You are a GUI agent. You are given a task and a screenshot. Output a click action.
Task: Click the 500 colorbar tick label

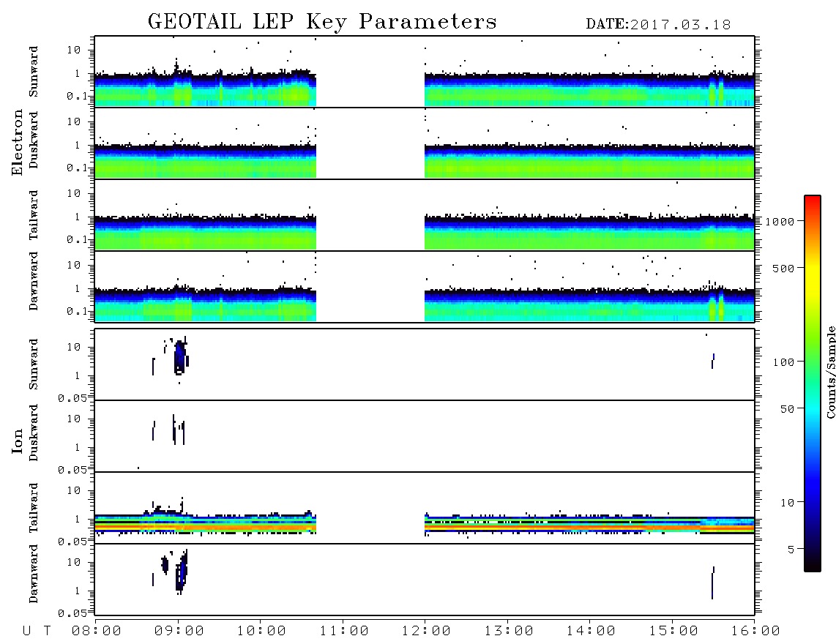(784, 269)
